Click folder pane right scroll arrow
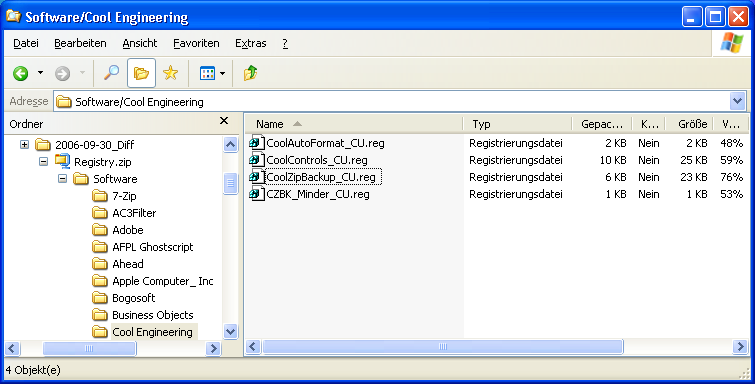 213,348
